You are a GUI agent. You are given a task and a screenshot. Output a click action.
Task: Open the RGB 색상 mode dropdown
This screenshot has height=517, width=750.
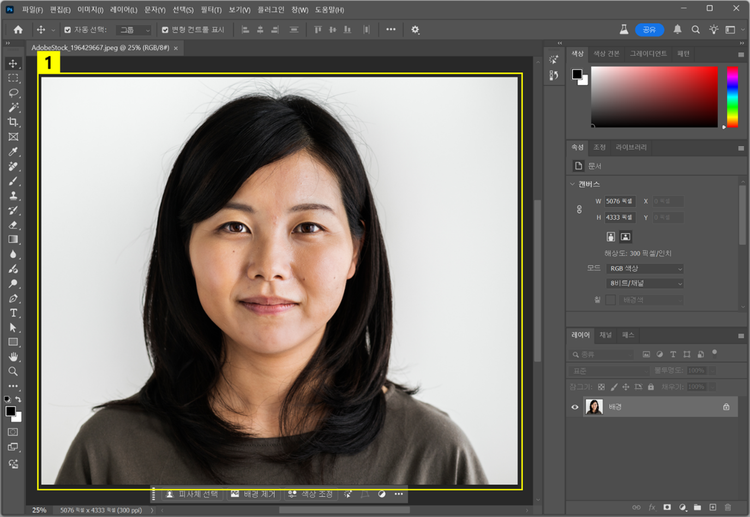[x=644, y=269]
